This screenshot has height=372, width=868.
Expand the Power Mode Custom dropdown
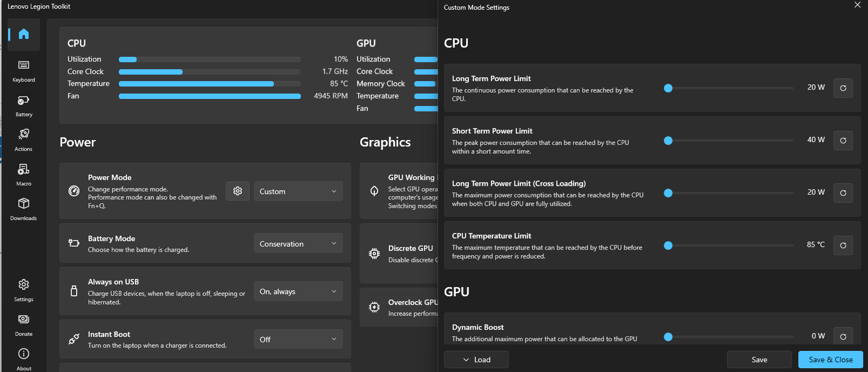pos(298,191)
